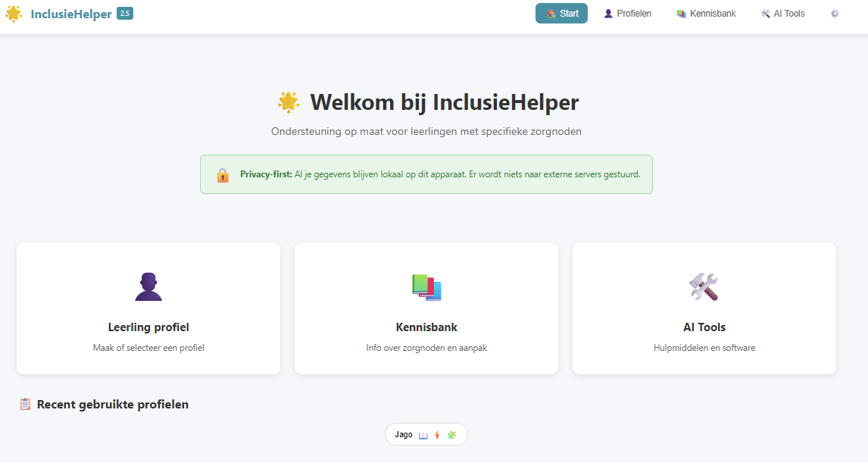Open the Kennisbank navigation tab
868x463 pixels.
point(706,14)
